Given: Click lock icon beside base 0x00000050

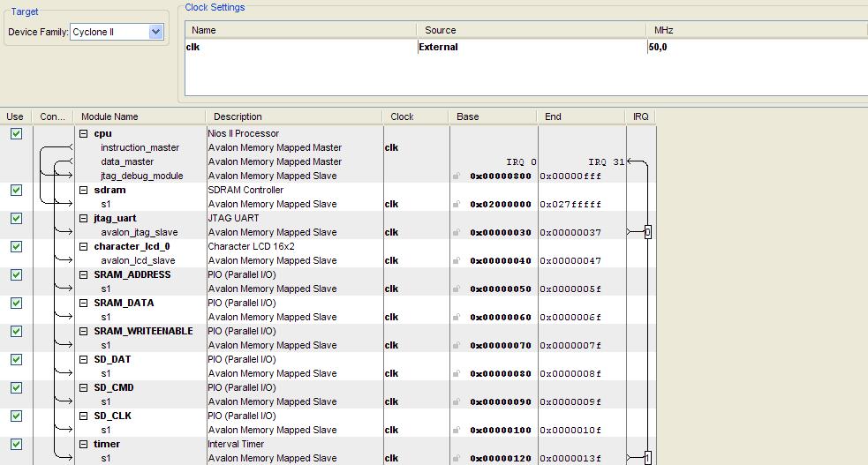Looking at the screenshot, I should [x=457, y=289].
